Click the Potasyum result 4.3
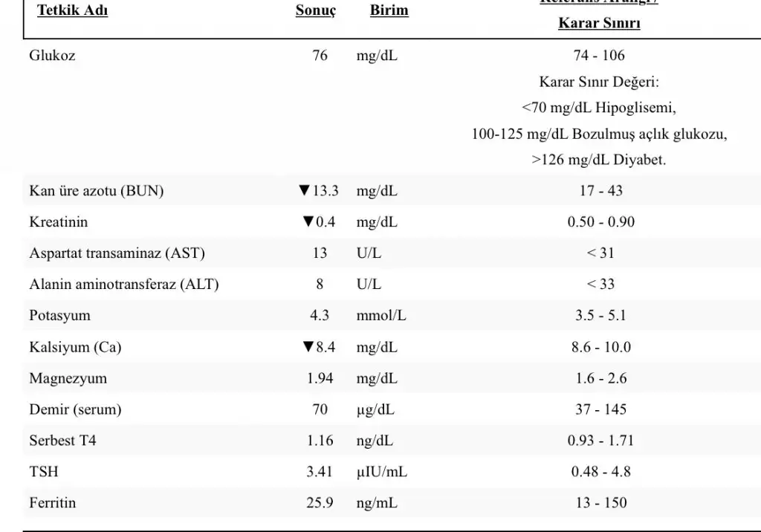 [x=320, y=316]
